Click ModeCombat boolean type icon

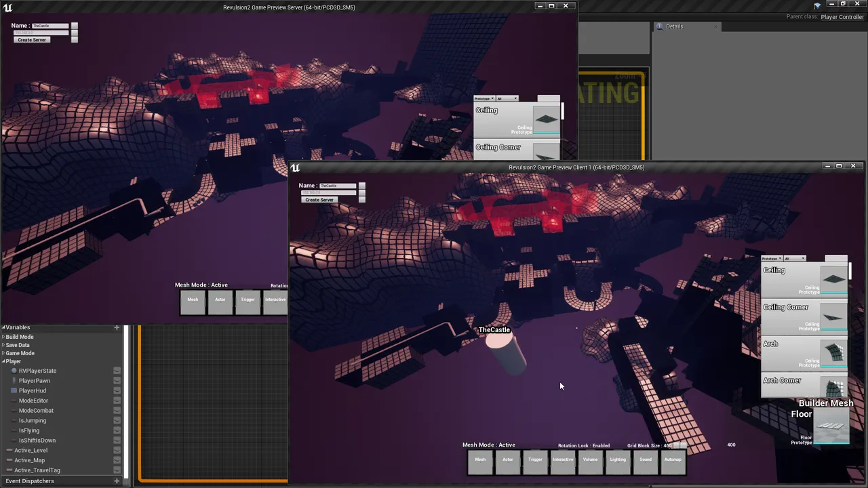tap(14, 411)
